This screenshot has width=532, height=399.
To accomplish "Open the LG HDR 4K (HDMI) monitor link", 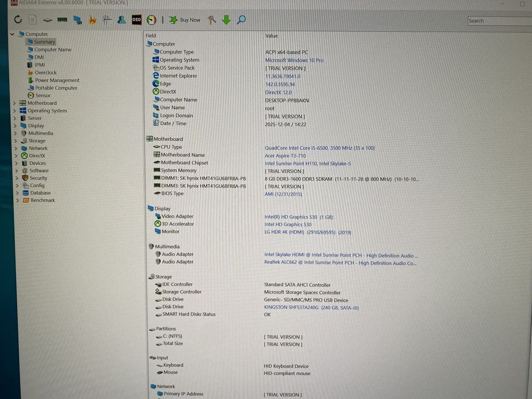I will 308,233.
